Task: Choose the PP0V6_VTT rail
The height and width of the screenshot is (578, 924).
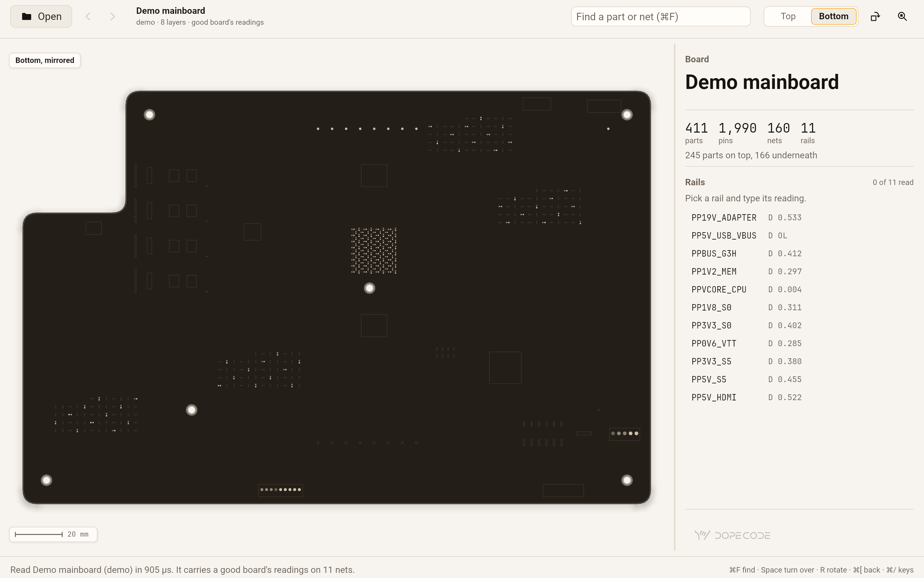Action: (x=799, y=343)
